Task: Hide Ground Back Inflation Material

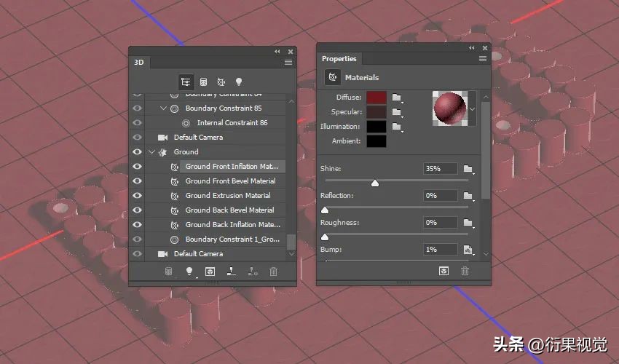Action: click(137, 225)
